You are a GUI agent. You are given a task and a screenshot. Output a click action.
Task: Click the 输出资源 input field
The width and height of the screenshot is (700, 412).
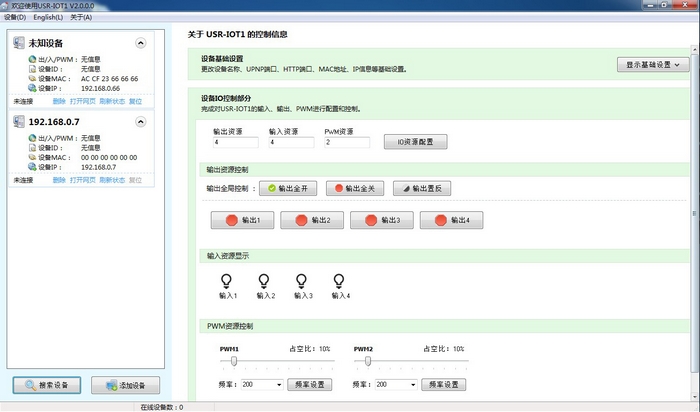[236, 142]
